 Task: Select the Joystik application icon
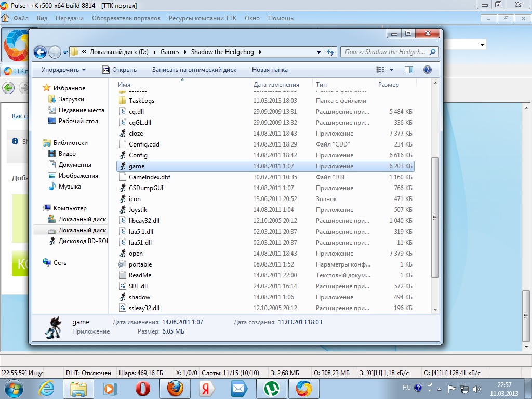[123, 210]
